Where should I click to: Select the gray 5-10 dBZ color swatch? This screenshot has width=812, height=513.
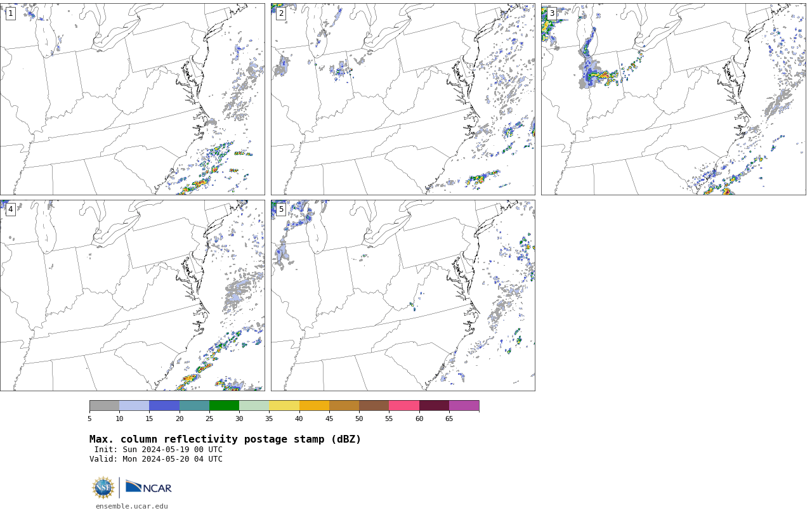[104, 406]
